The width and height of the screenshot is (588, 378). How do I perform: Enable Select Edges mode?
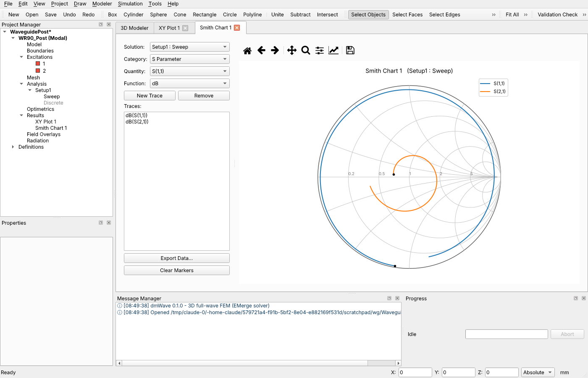click(444, 15)
